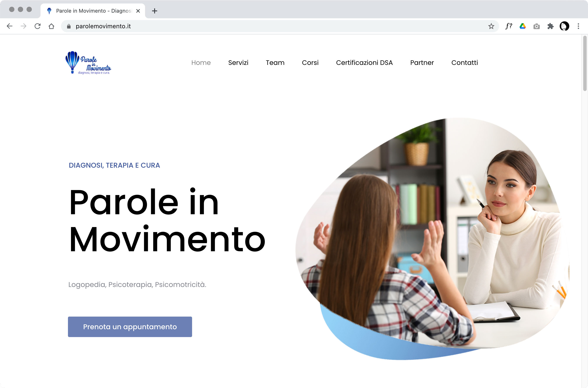Open the user profile avatar
This screenshot has width=588, height=388.
coord(564,26)
